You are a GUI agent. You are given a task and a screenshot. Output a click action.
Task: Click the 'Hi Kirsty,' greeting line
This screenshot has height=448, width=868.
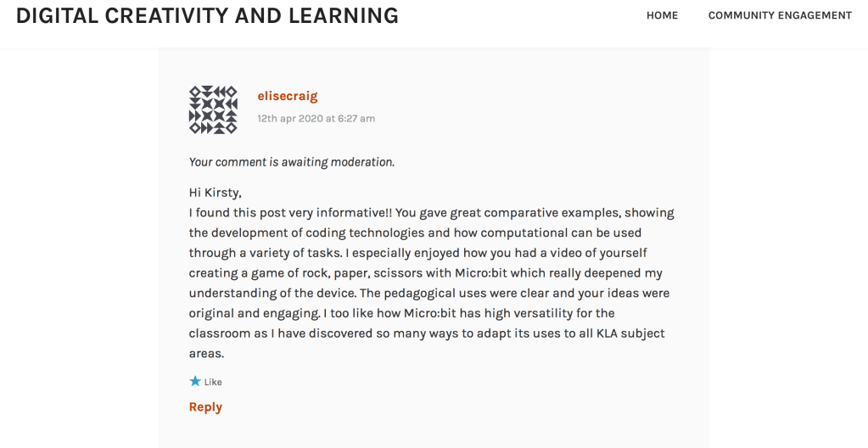pyautogui.click(x=216, y=193)
